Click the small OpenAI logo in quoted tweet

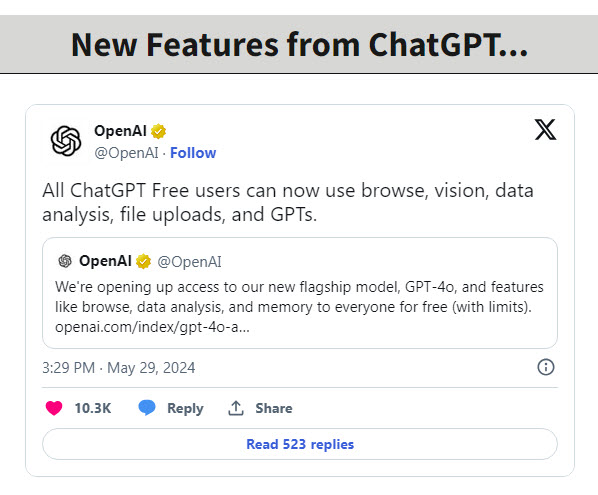(65, 261)
